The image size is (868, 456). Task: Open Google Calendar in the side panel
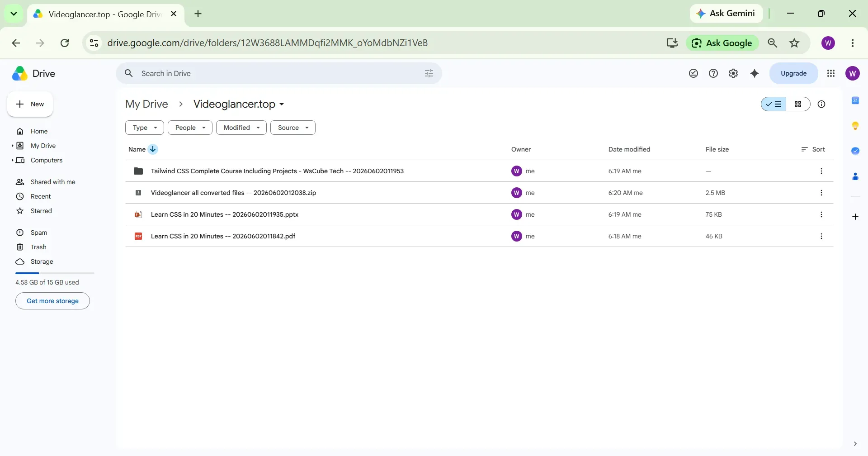(855, 100)
